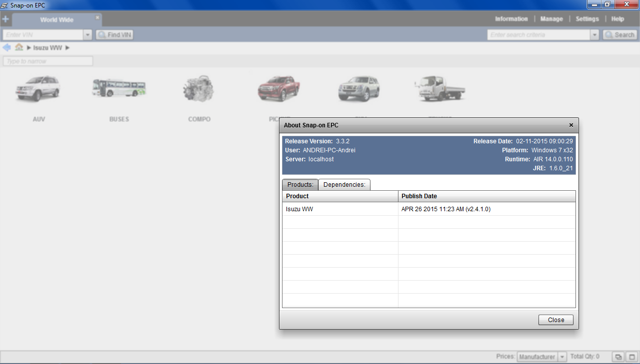The width and height of the screenshot is (640, 364).
Task: Select the World Wide tab
Action: [57, 20]
